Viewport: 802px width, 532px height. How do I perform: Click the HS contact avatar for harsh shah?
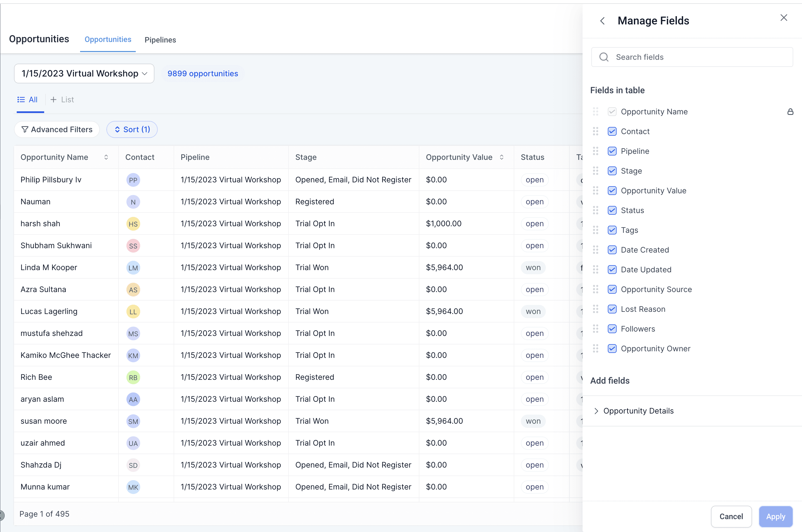coord(133,223)
